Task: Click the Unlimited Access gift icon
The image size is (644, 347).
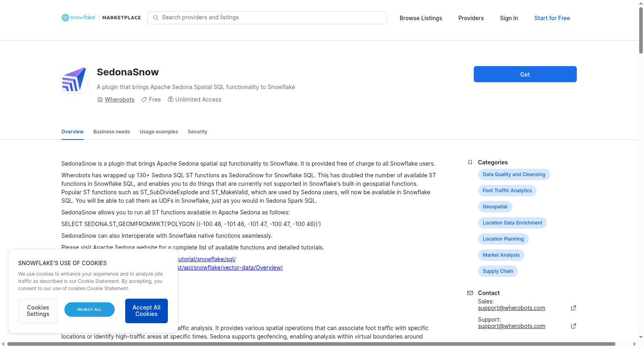Action: [x=171, y=99]
